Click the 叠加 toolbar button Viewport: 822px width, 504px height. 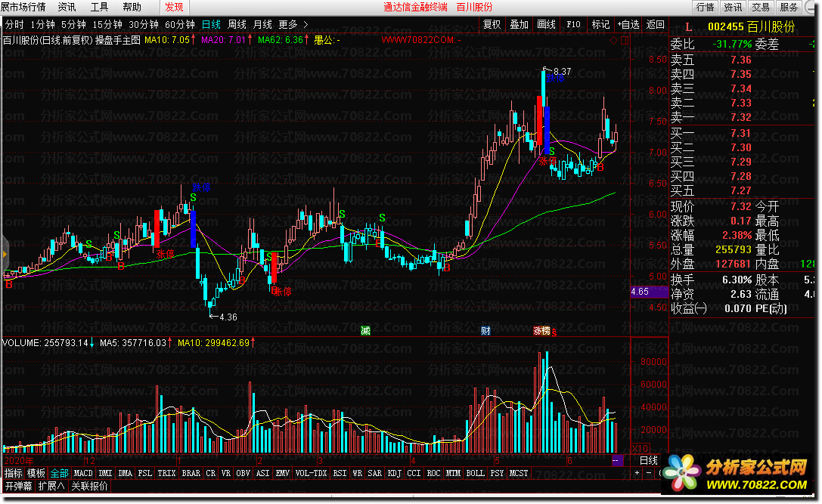(519, 25)
